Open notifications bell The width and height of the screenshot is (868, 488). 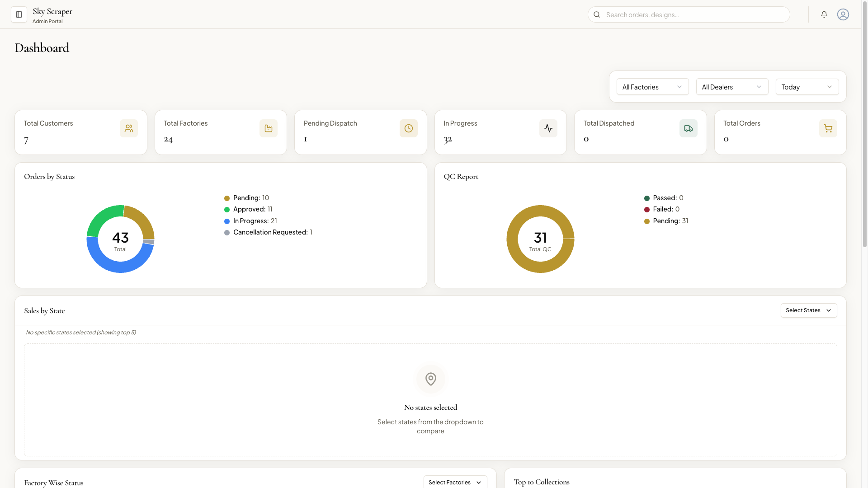(824, 14)
